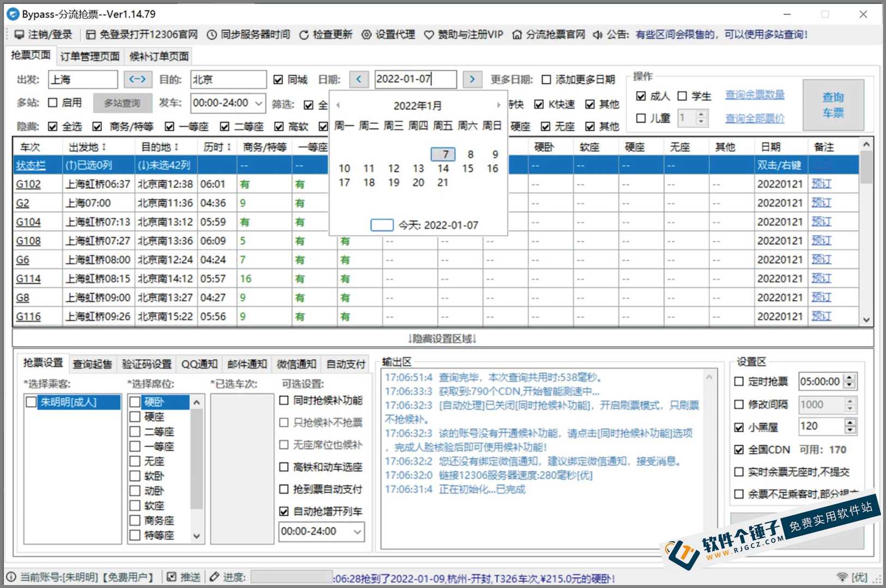The width and height of the screenshot is (886, 588).
Task: Swap departure and destination stations
Action: coord(137,79)
